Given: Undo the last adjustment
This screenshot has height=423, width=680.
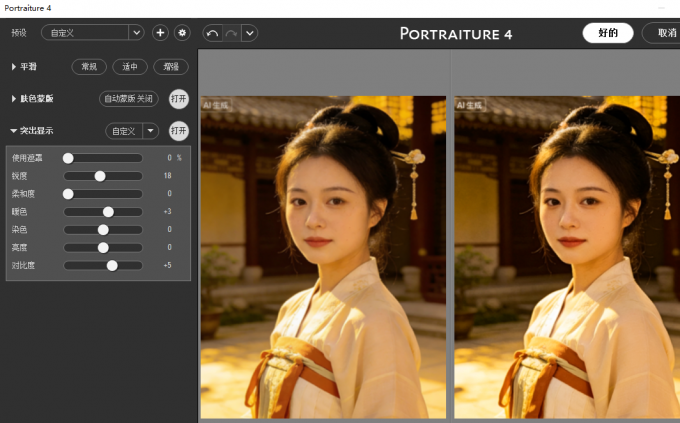Looking at the screenshot, I should click(212, 33).
